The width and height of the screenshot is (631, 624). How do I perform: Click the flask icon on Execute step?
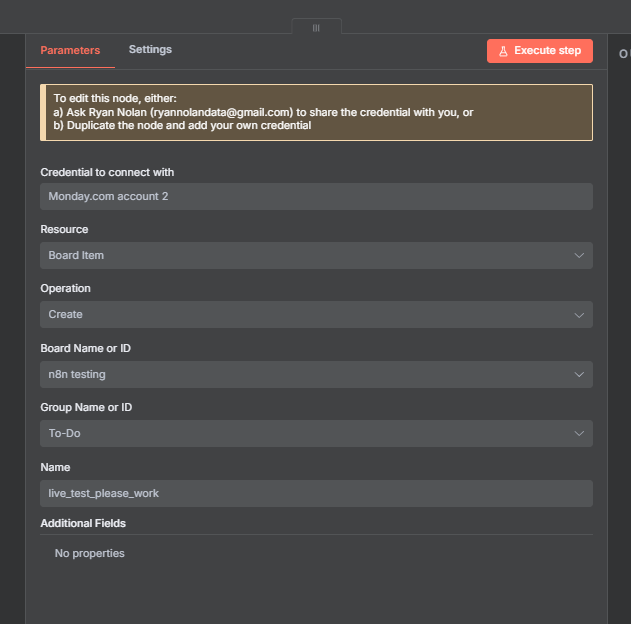[x=503, y=51]
